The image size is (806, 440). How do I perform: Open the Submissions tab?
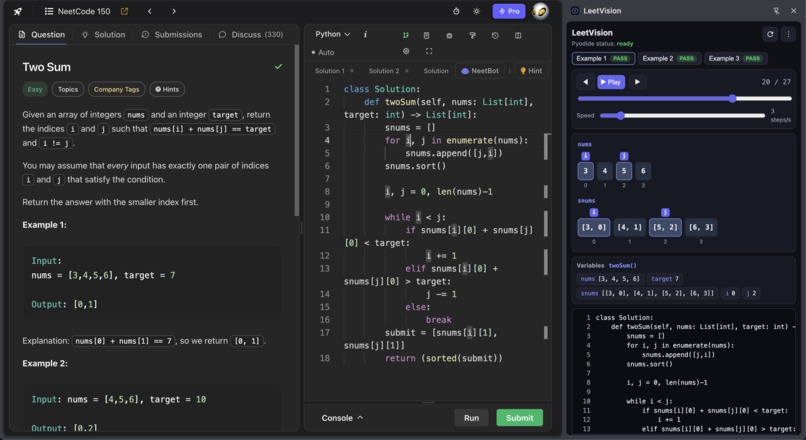[172, 34]
